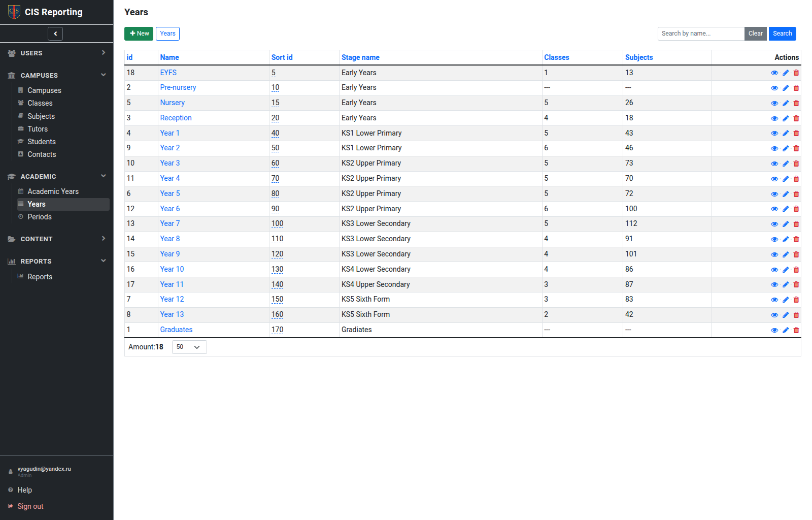
Task: View Graduates row via eye icon
Action: [x=774, y=330]
